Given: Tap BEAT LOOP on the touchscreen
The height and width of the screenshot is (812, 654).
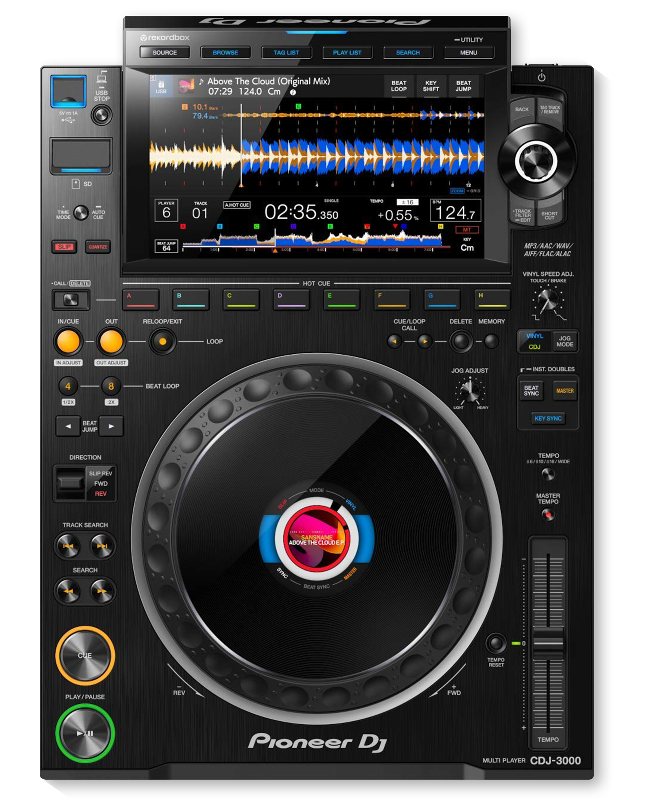Looking at the screenshot, I should click(x=399, y=86).
